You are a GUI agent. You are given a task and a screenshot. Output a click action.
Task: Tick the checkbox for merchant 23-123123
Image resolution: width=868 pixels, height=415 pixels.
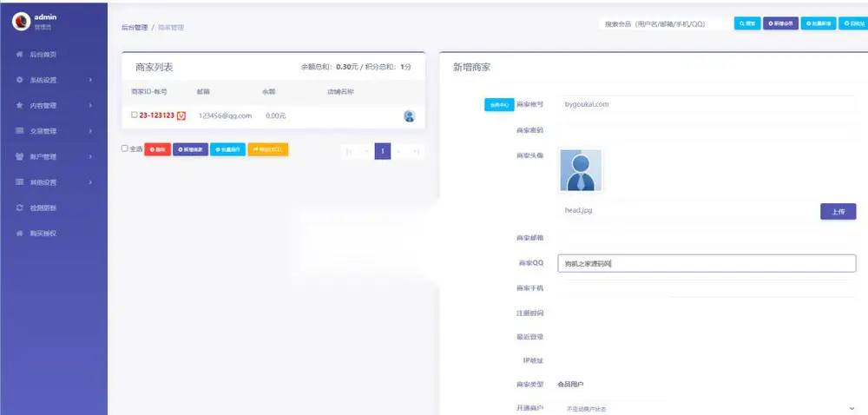click(135, 115)
